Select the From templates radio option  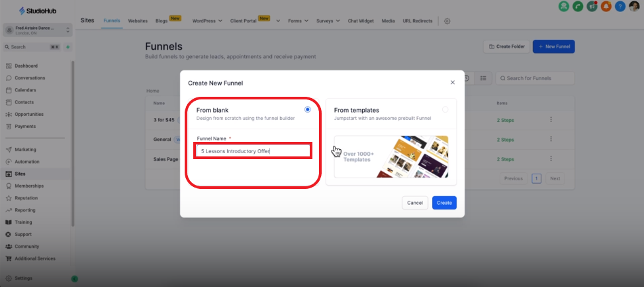pyautogui.click(x=445, y=109)
